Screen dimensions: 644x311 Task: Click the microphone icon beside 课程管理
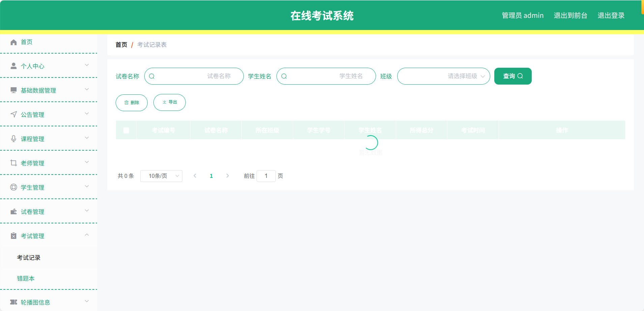[x=13, y=138]
